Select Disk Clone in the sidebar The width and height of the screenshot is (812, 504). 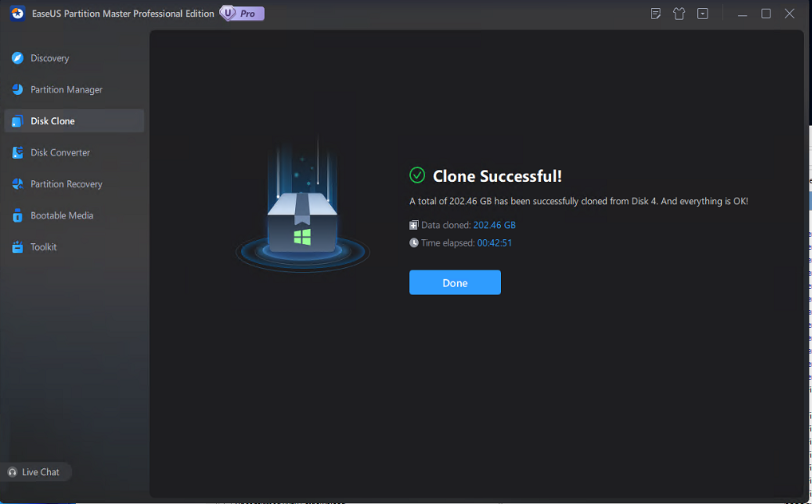[74, 120]
